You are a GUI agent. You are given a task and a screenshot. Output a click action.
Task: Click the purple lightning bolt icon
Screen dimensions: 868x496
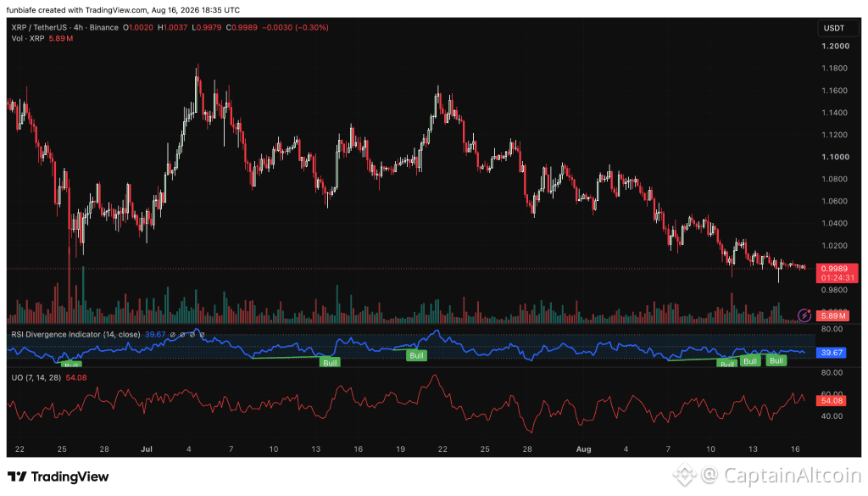click(x=804, y=315)
